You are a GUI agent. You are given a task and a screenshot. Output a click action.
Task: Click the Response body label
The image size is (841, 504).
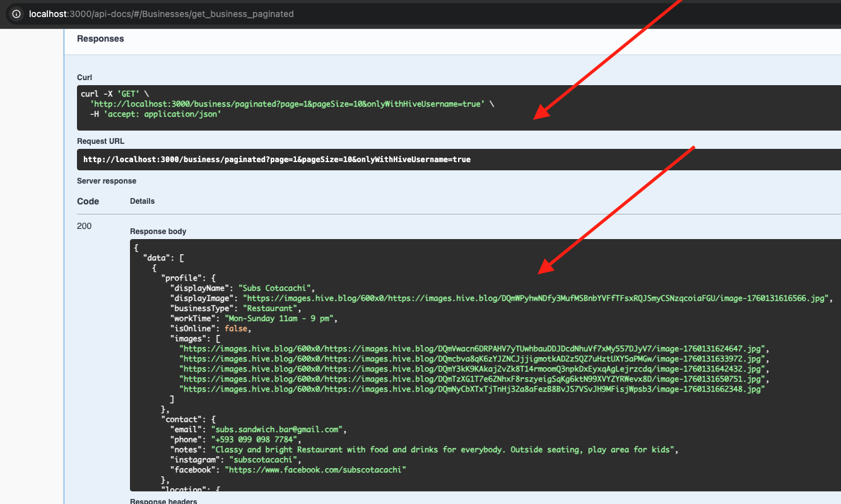pos(158,231)
